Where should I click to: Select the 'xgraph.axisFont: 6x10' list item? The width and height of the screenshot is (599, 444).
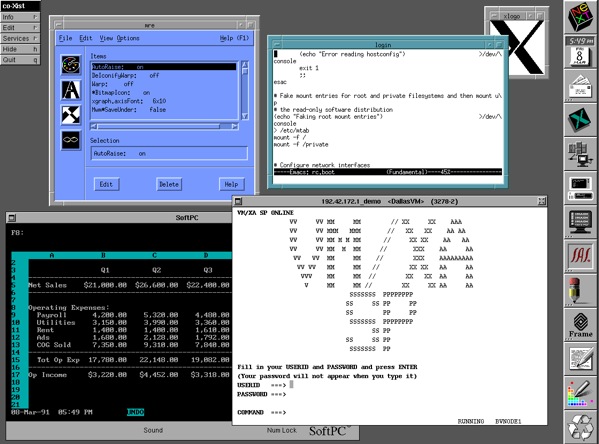click(164, 101)
